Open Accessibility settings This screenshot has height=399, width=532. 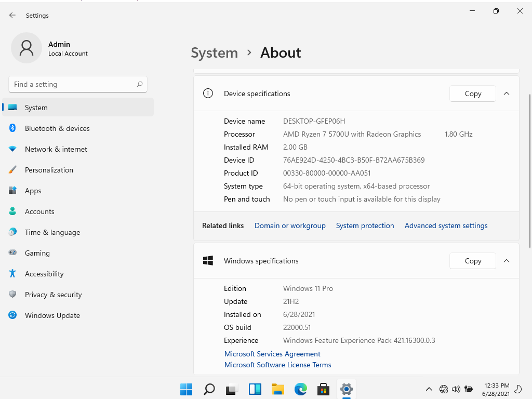78,273
